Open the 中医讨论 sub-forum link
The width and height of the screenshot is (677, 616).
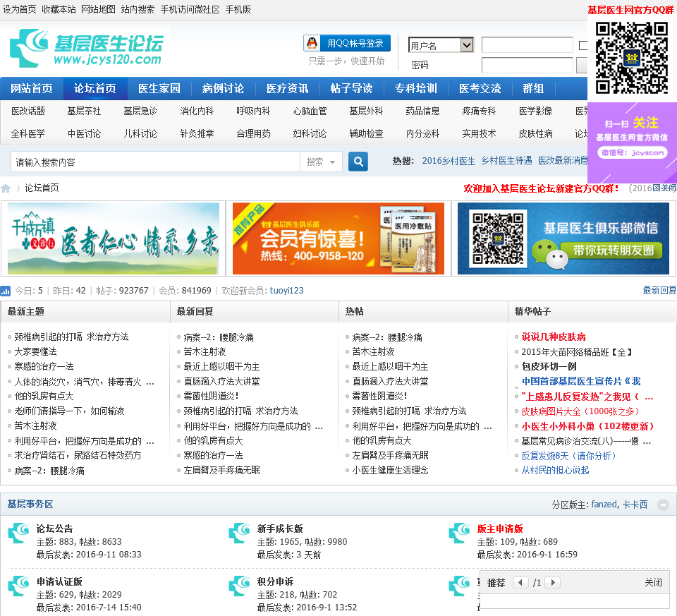84,133
